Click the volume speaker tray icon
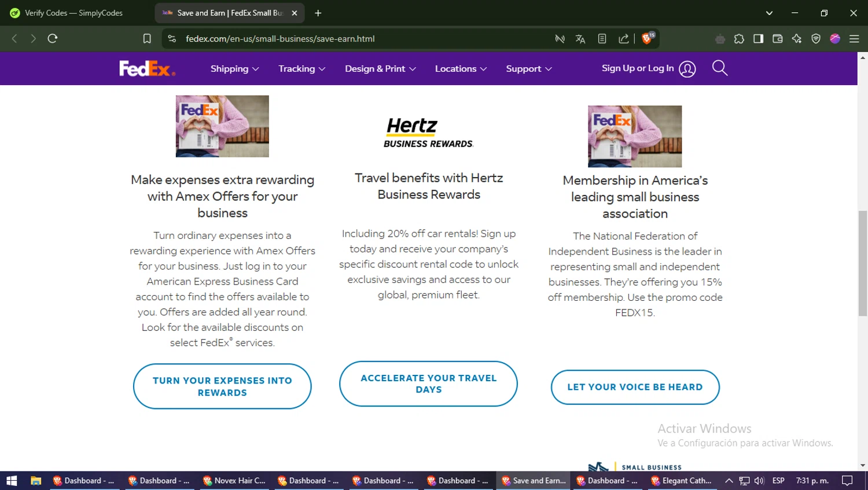The image size is (868, 490). (759, 481)
